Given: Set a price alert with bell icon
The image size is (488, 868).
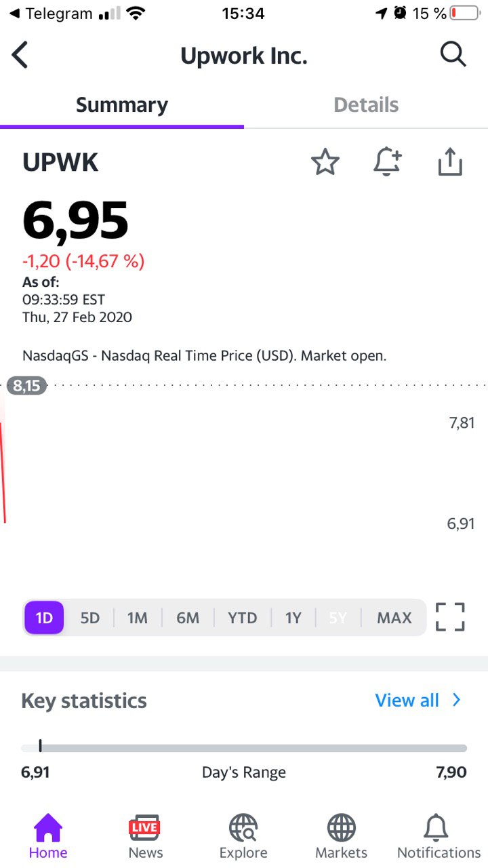Looking at the screenshot, I should click(x=387, y=163).
